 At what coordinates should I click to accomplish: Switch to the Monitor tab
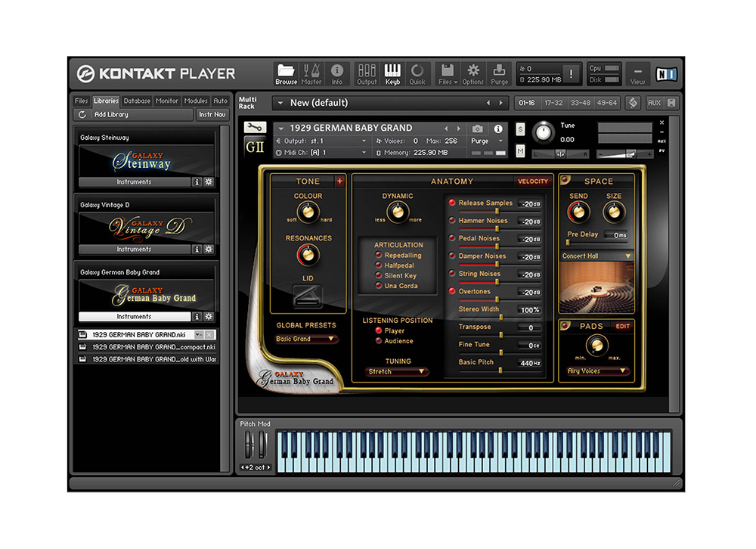[x=167, y=101]
